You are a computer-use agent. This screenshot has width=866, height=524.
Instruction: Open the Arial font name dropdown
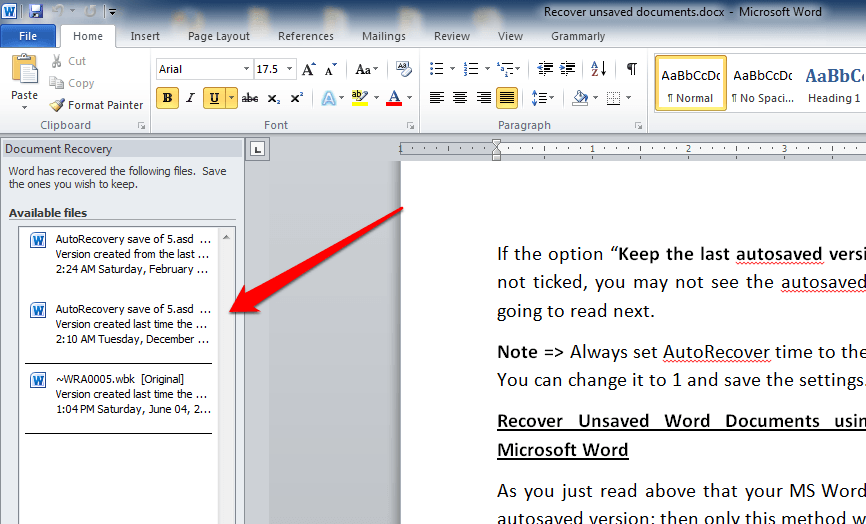(x=246, y=69)
